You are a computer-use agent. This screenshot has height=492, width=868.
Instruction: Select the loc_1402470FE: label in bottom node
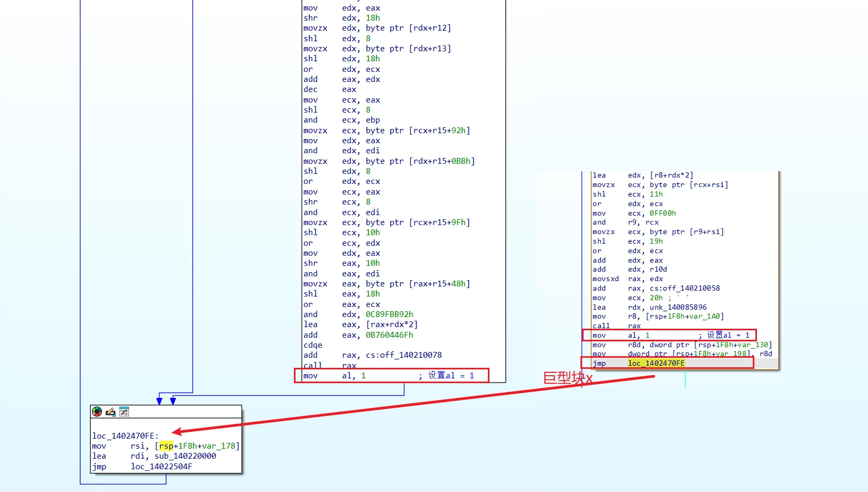[125, 436]
